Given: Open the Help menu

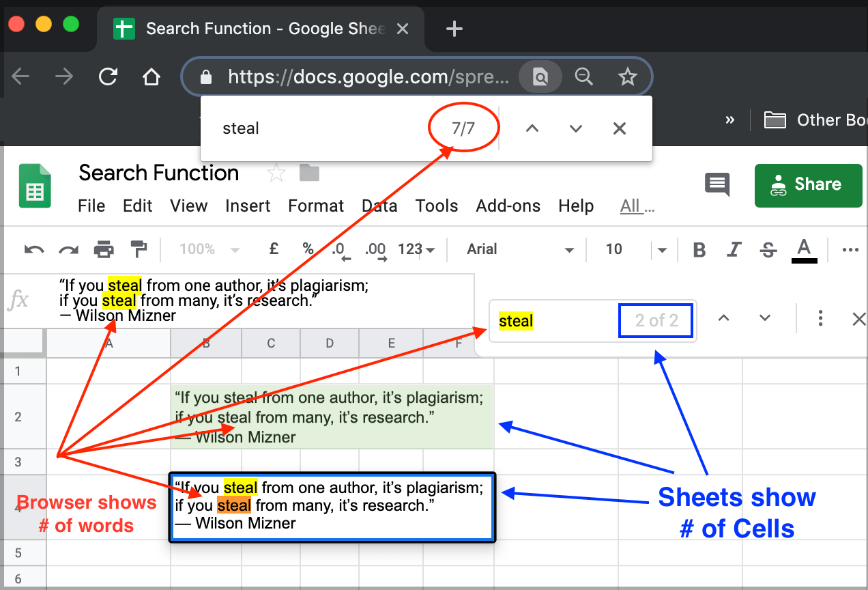Looking at the screenshot, I should (576, 206).
